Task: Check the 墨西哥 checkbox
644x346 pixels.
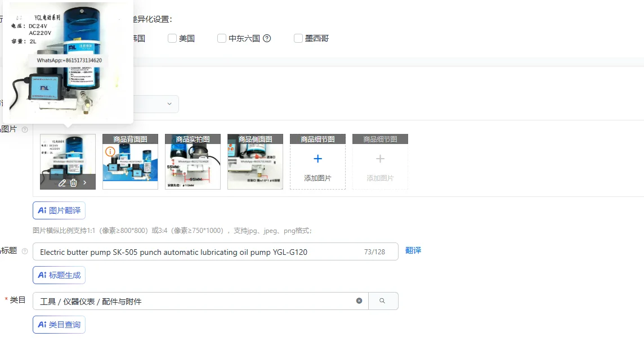Action: tap(298, 38)
